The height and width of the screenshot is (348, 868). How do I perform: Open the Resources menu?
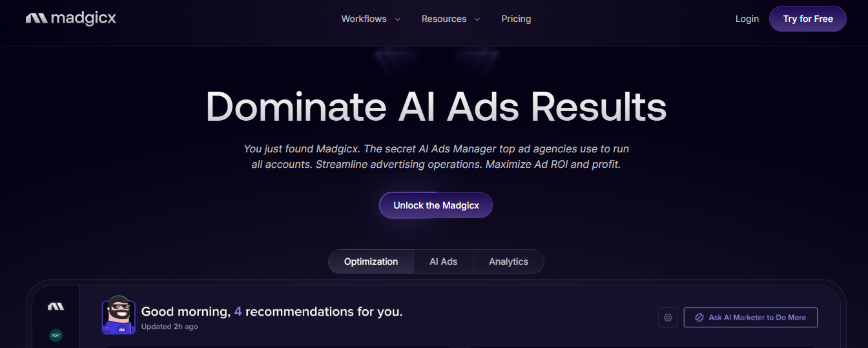[x=444, y=19]
